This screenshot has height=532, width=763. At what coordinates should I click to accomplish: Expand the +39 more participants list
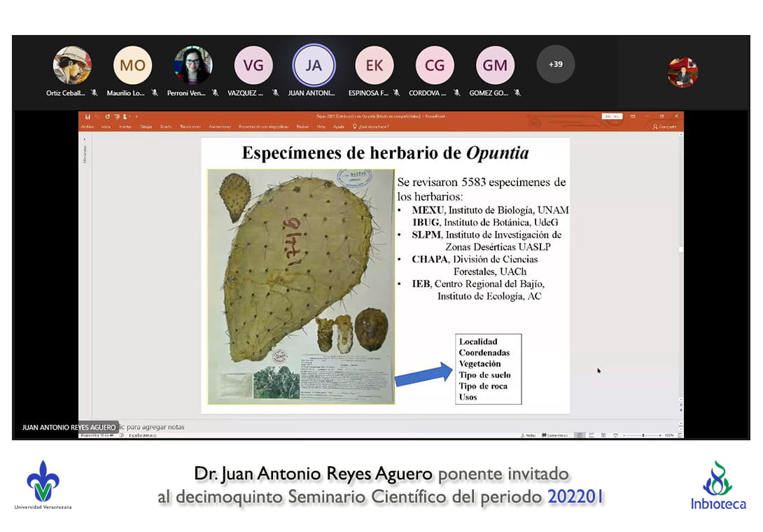[x=555, y=64]
